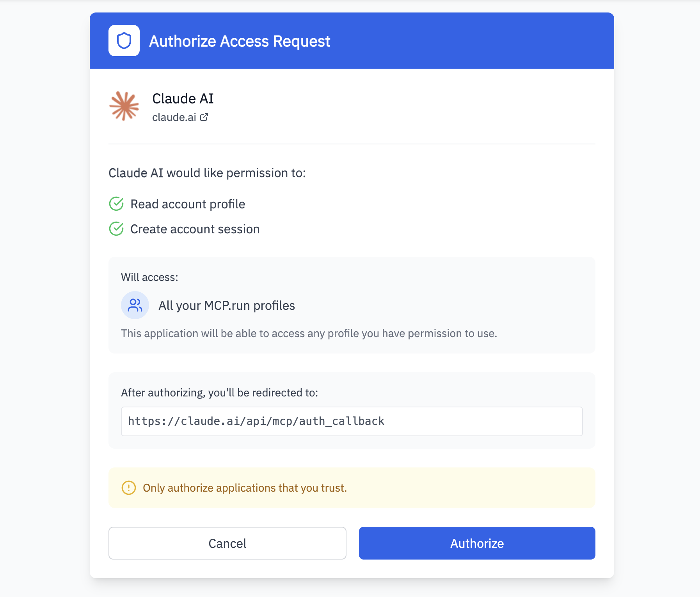Click the warning icon in the yellow banner
The height and width of the screenshot is (597, 700).
[x=128, y=488]
